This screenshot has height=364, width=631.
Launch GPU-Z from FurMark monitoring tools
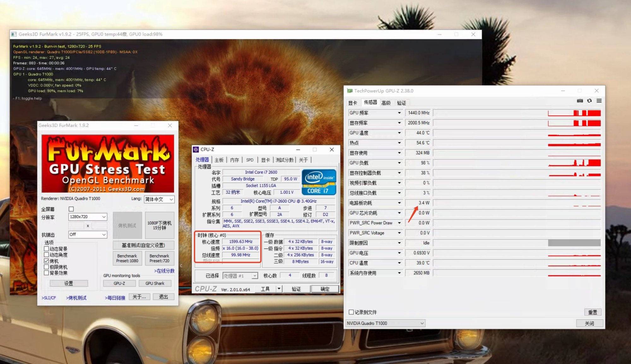[120, 284]
